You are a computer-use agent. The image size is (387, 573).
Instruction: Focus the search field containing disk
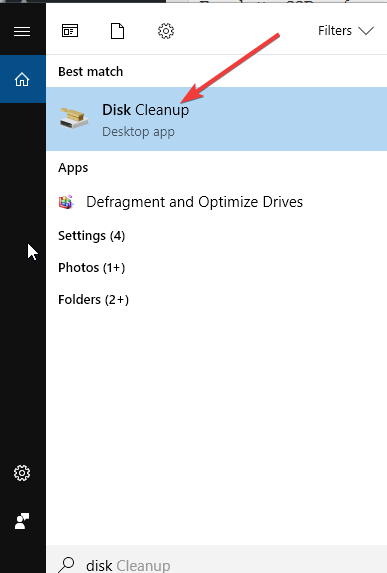click(x=216, y=559)
